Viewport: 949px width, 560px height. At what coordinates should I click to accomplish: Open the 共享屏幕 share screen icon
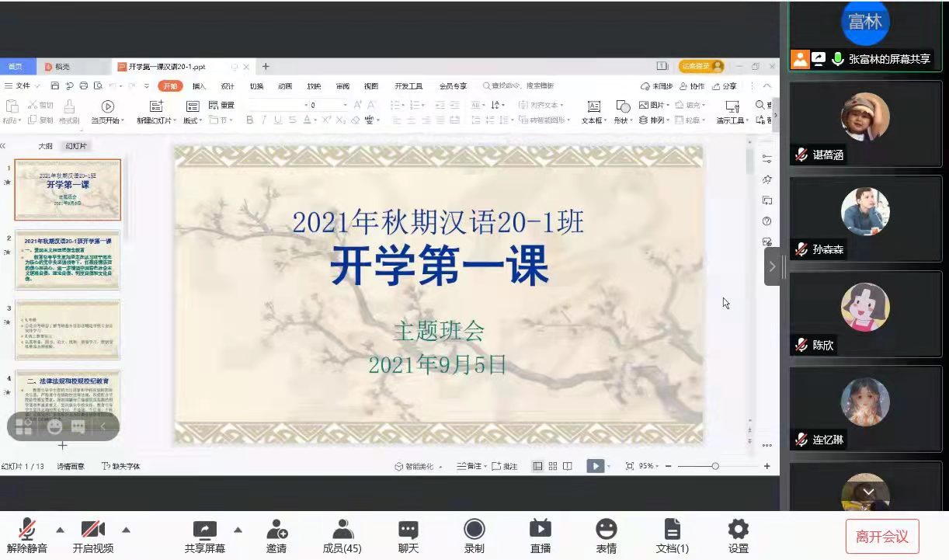click(x=205, y=530)
